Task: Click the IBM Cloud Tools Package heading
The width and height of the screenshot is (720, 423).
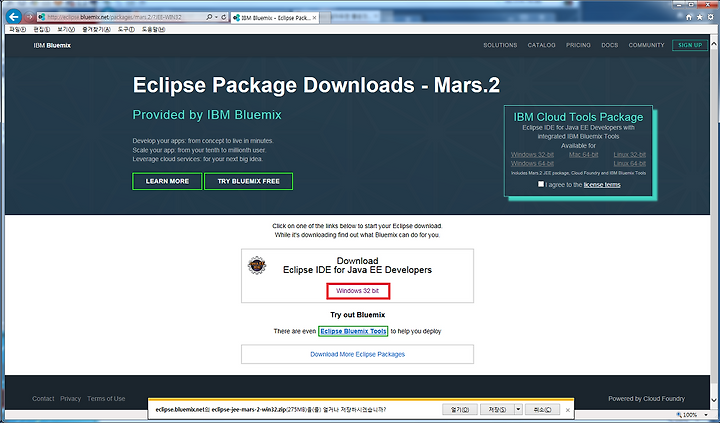Action: click(578, 117)
